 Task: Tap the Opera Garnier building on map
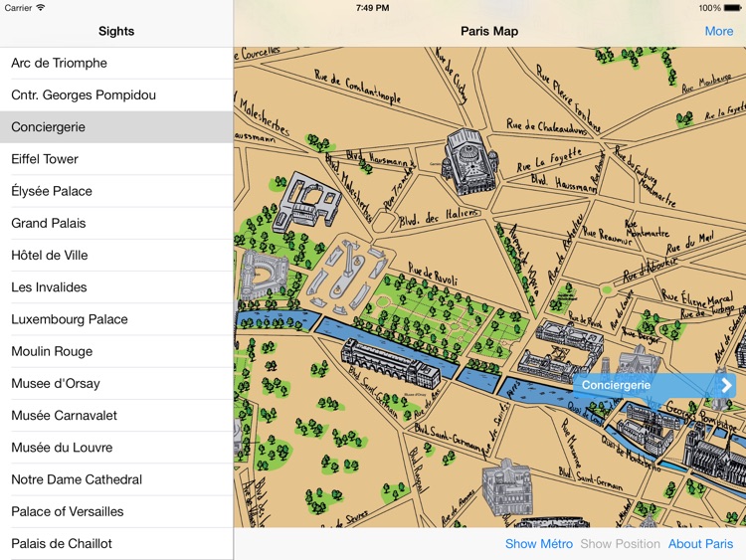[x=469, y=162]
